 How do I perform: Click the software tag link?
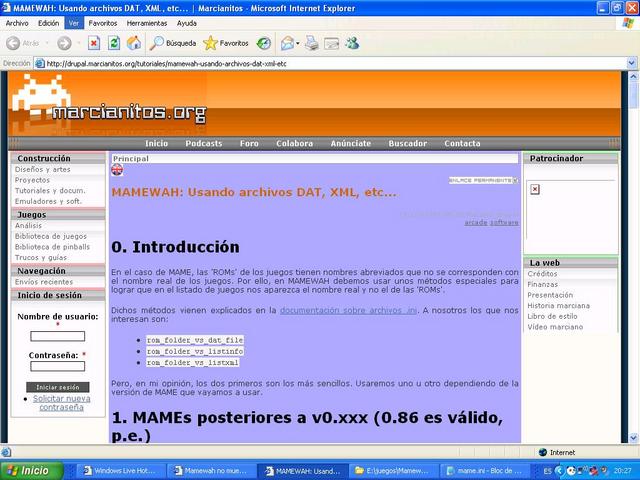pos(504,222)
